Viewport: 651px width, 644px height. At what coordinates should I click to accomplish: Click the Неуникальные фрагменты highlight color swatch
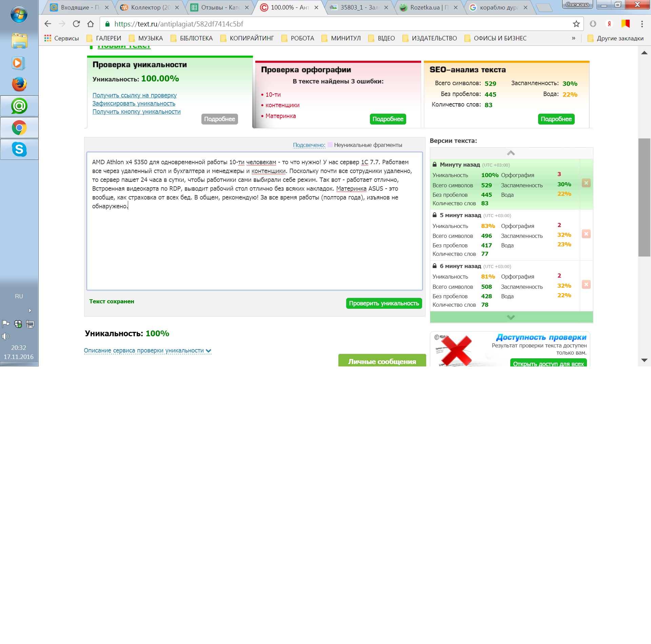(x=330, y=145)
